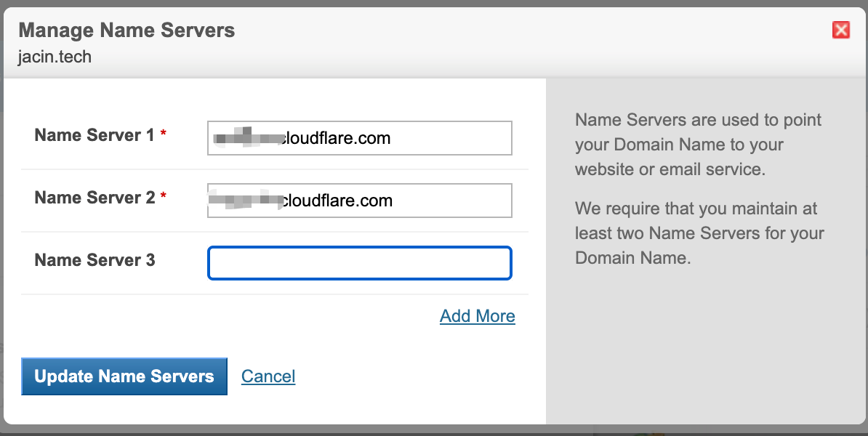Image resolution: width=868 pixels, height=436 pixels.
Task: Click blurred prefix in Name Server 2 field
Action: pyautogui.click(x=244, y=200)
